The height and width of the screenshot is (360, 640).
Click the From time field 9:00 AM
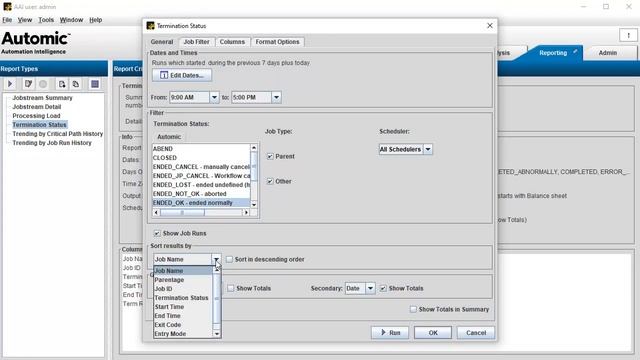click(x=189, y=97)
